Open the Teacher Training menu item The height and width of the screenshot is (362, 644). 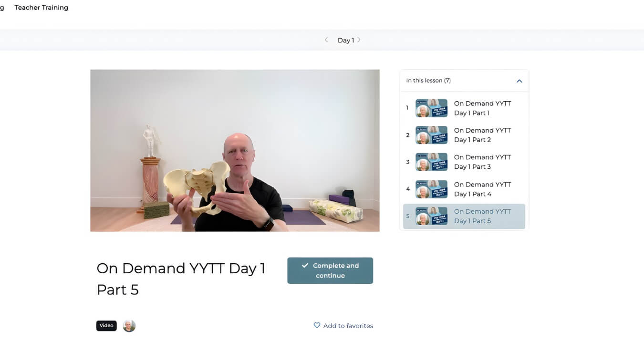[42, 8]
